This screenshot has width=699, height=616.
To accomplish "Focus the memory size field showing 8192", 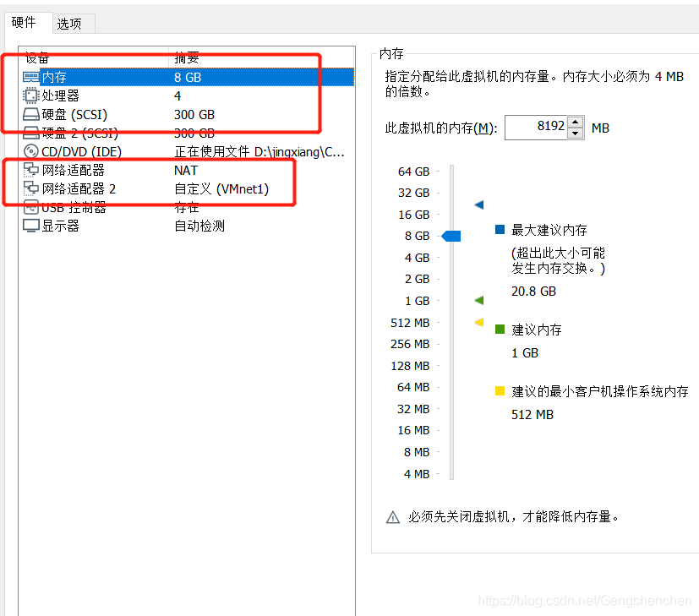I will 535,127.
